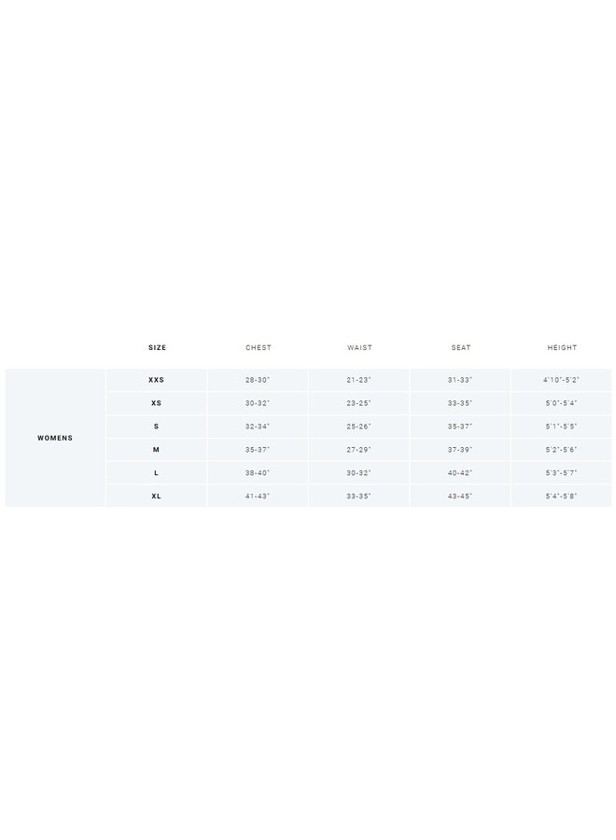Click the L chest value 38-40"
The height and width of the screenshot is (840, 616).
tap(258, 473)
